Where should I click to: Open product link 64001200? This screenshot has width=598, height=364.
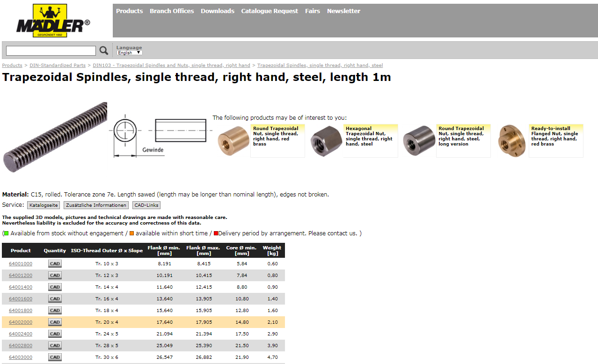tap(21, 276)
